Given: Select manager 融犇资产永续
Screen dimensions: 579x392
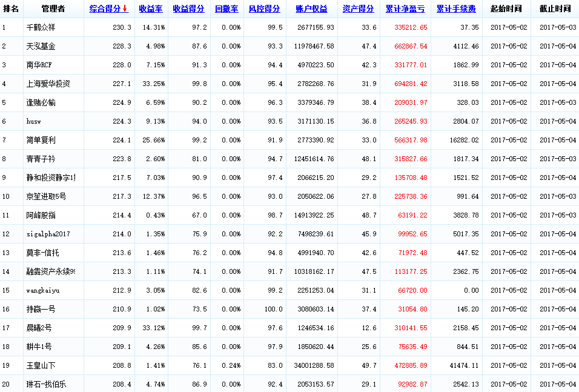Looking at the screenshot, I should pyautogui.click(x=51, y=271).
